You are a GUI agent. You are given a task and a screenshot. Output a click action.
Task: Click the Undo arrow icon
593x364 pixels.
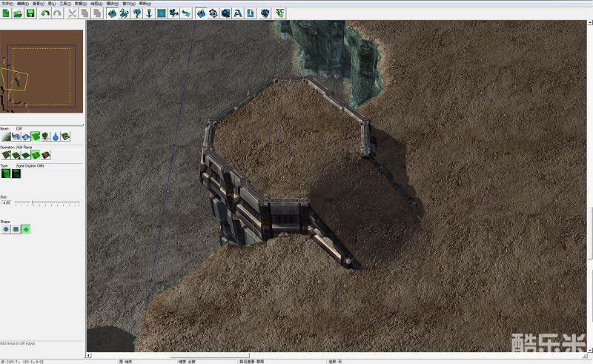(x=45, y=13)
